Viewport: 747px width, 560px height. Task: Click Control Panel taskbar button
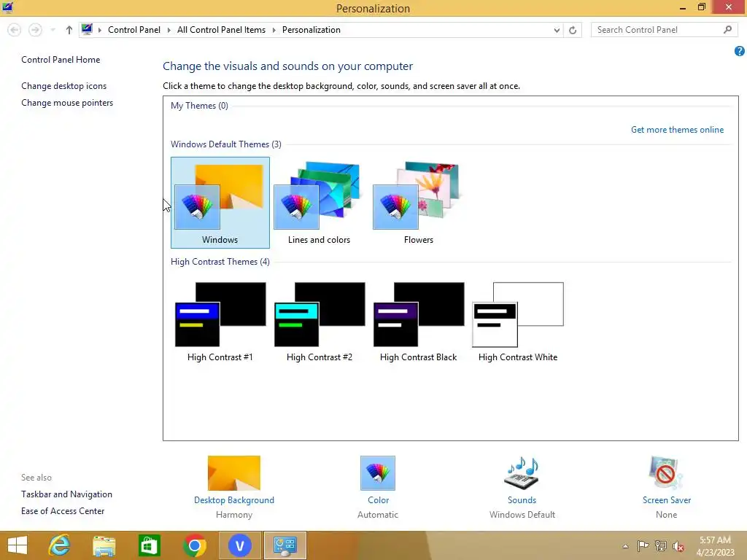285,545
